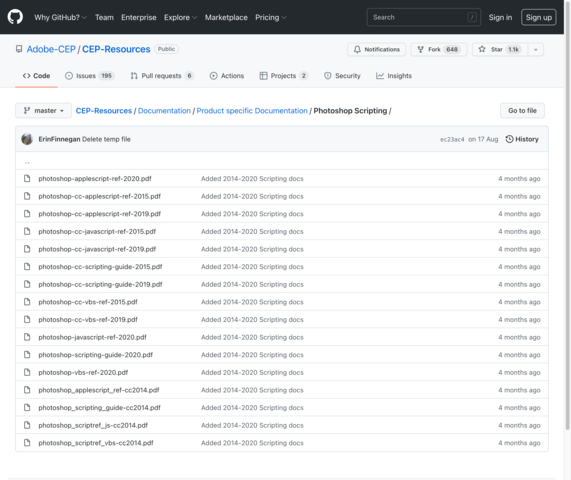571x480 pixels.
Task: Open photoshop-scripting-guide-2020.pdf file link
Action: (x=95, y=355)
